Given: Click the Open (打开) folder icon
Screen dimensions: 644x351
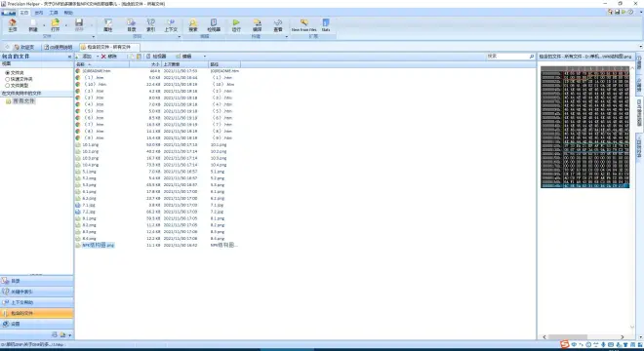Looking at the screenshot, I should (x=55, y=23).
